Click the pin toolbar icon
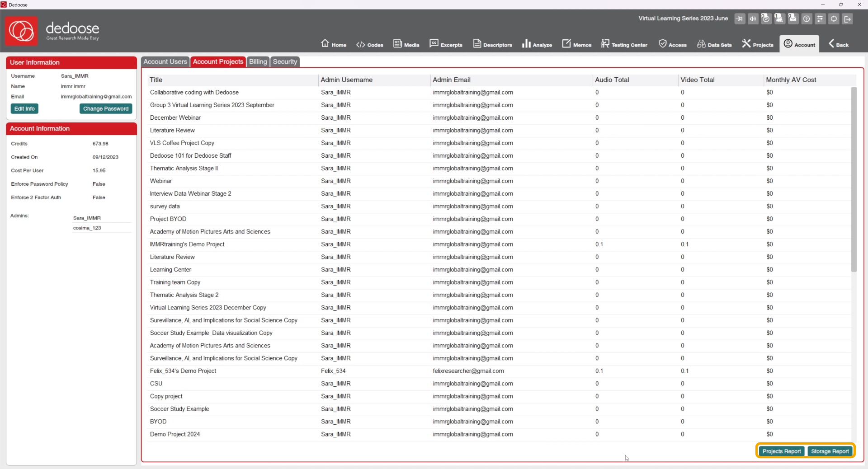 click(x=740, y=19)
